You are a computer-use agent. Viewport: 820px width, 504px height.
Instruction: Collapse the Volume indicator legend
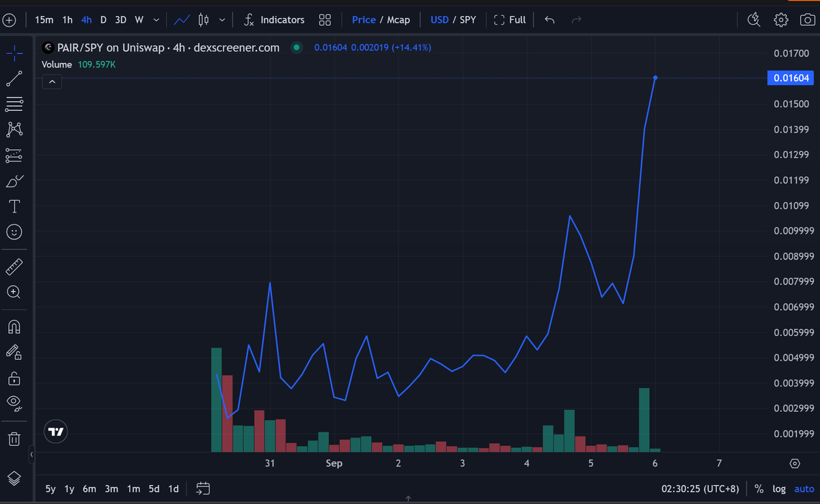[x=52, y=82]
